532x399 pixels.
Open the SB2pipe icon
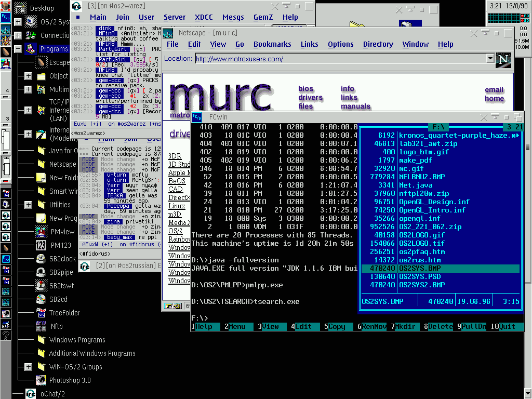pyautogui.click(x=41, y=272)
